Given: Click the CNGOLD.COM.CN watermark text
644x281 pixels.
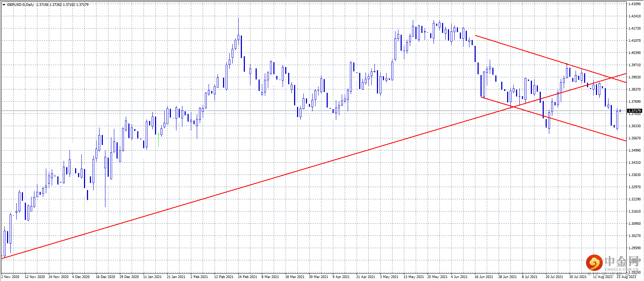Looking at the screenshot, I should point(621,270).
